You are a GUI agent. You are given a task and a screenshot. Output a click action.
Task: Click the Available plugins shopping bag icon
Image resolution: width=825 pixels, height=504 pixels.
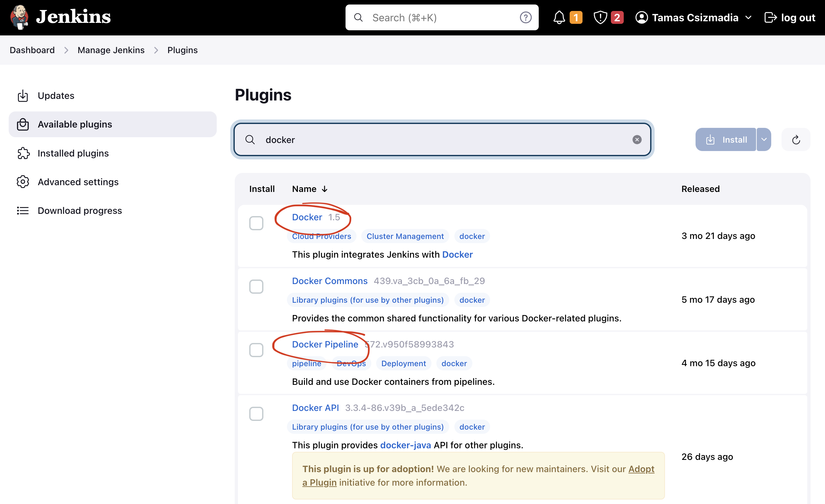[23, 124]
